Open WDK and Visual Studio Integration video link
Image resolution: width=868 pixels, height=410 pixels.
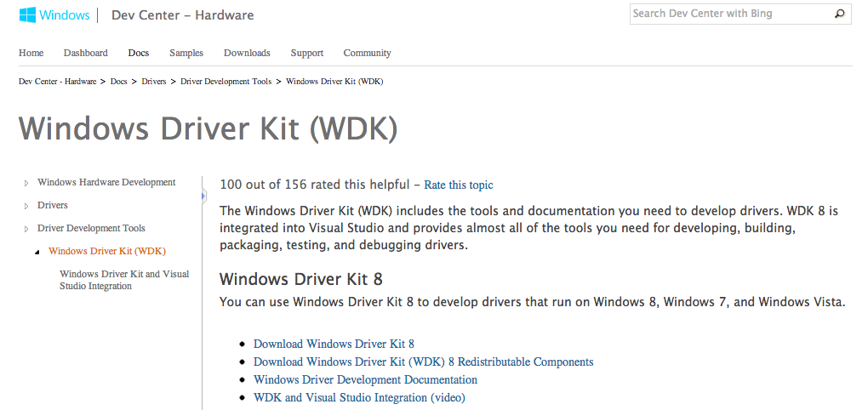(x=359, y=397)
